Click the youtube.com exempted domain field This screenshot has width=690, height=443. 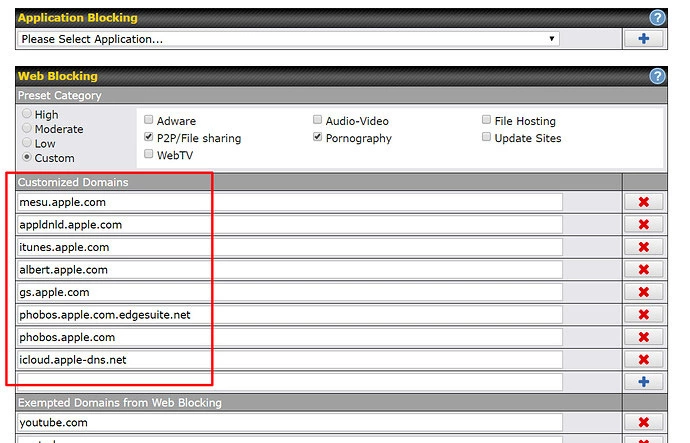click(290, 423)
